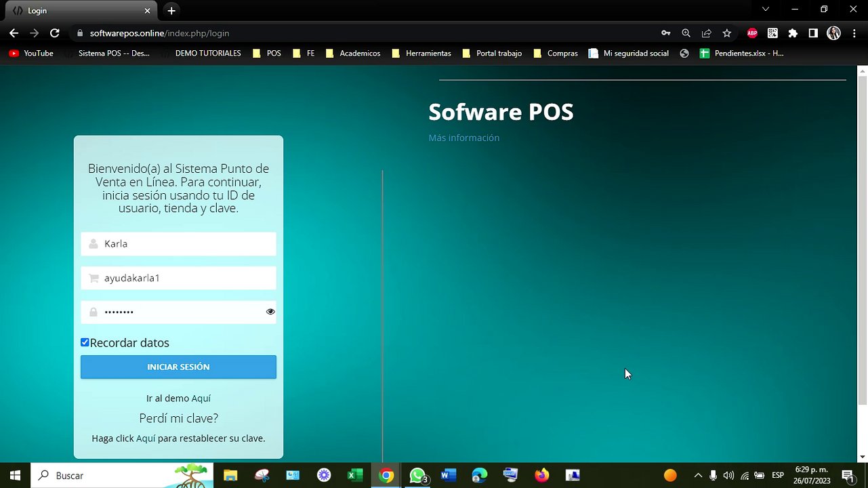Open Microsoft Edge from the taskbar
This screenshot has width=868, height=488.
pos(479,475)
